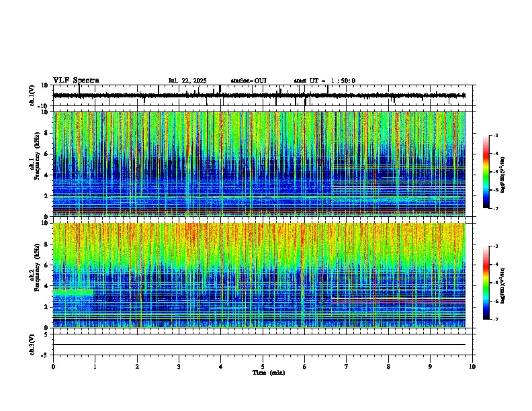Click time axis tick label '2'
The width and height of the screenshot is (532, 411).
click(137, 367)
